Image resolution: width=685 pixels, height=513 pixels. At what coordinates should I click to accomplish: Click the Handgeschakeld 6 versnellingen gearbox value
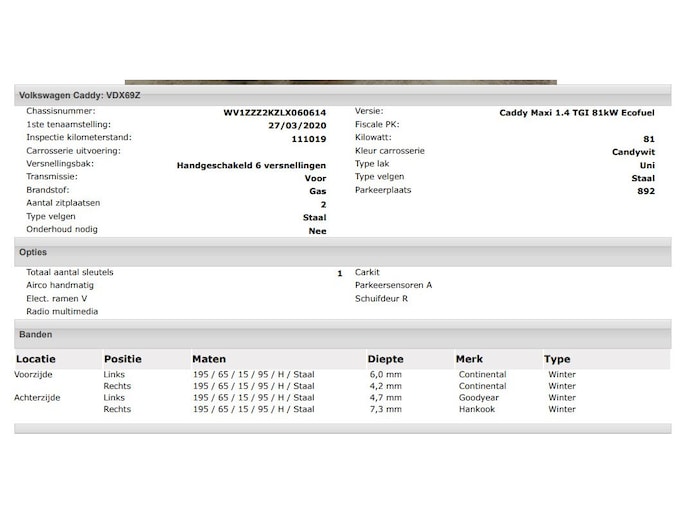click(x=251, y=164)
